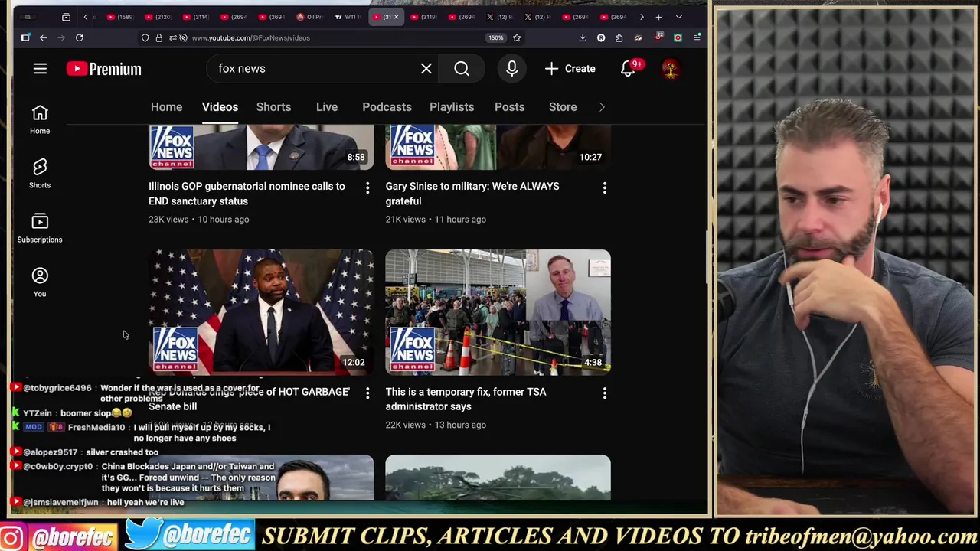Change the 150% zoom level indicator
This screenshot has width=980, height=551.
[495, 37]
